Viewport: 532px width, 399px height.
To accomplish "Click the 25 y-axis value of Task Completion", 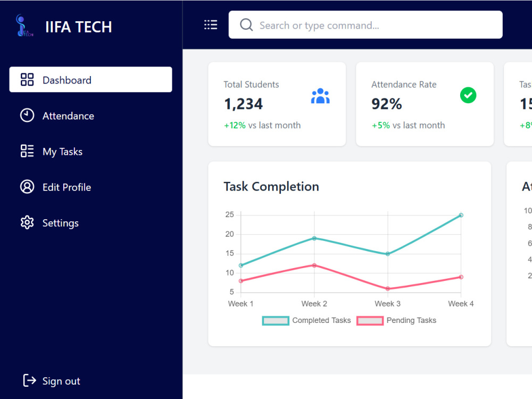I will click(230, 215).
